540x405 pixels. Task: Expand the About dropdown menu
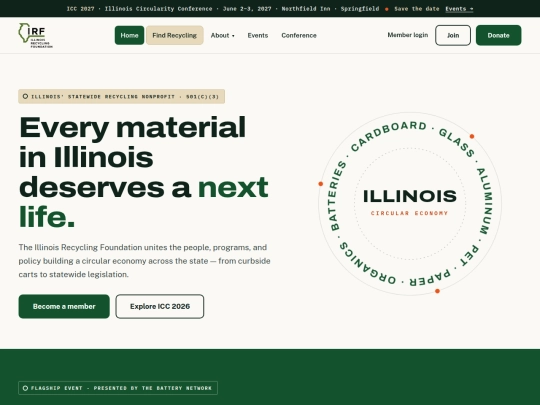coord(222,35)
